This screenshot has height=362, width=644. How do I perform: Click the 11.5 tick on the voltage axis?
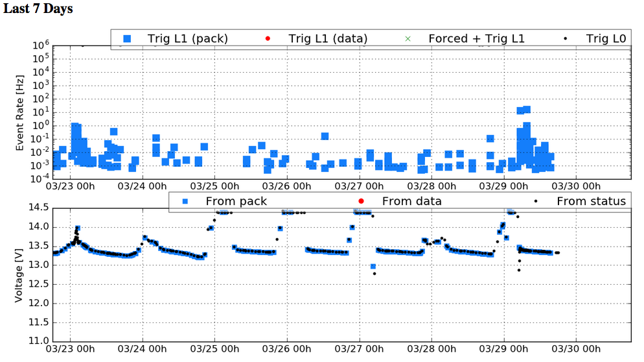point(38,322)
